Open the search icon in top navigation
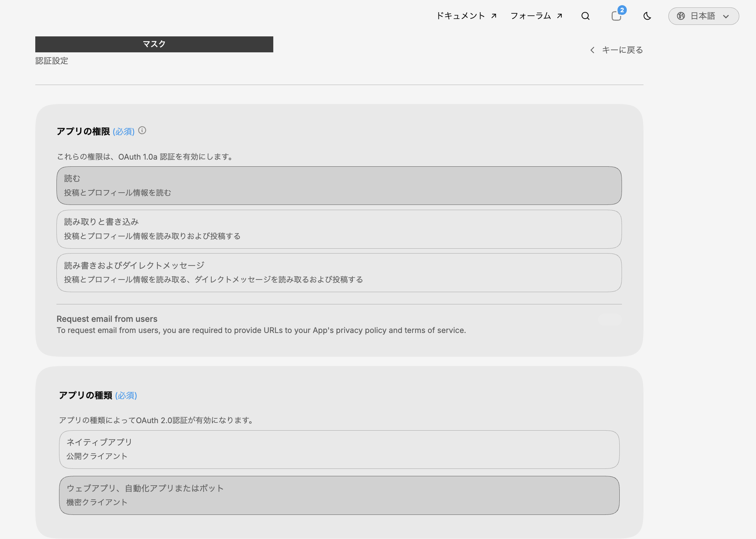This screenshot has width=756, height=539. coord(585,16)
